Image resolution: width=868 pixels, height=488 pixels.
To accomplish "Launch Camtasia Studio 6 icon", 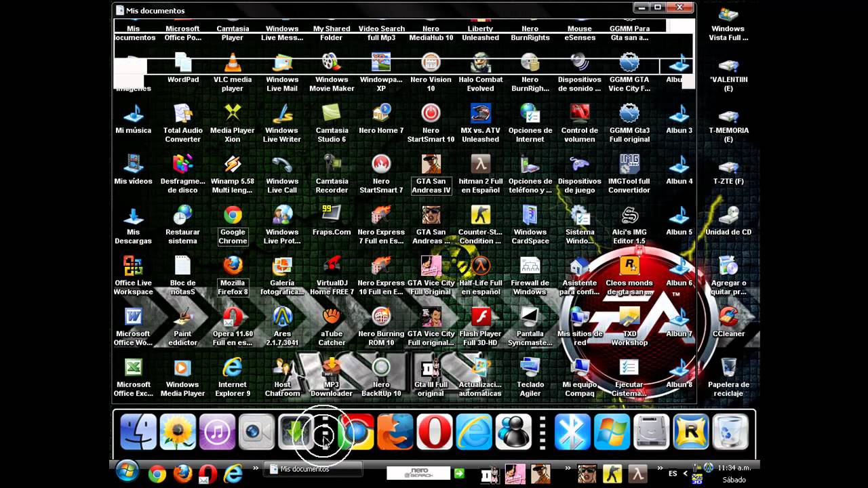I will pyautogui.click(x=332, y=124).
